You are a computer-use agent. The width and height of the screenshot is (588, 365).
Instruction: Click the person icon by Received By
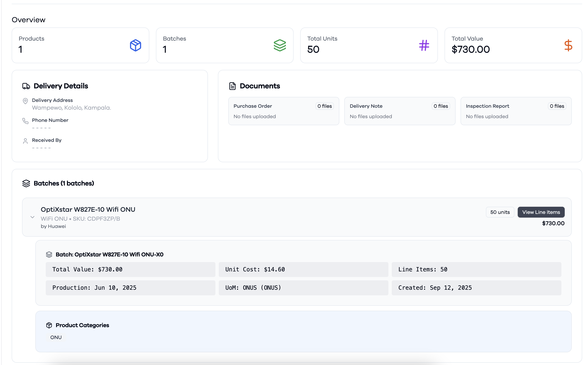25,141
